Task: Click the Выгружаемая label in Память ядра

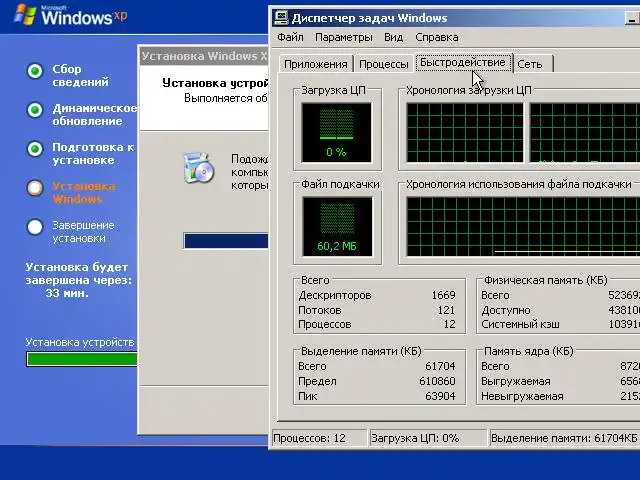Action: click(516, 381)
